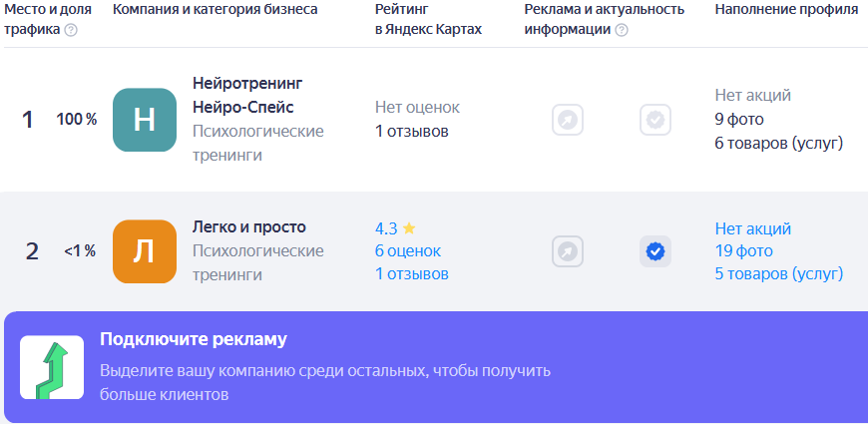
Task: Click the Подключите рекламу banner heading
Action: click(x=194, y=339)
